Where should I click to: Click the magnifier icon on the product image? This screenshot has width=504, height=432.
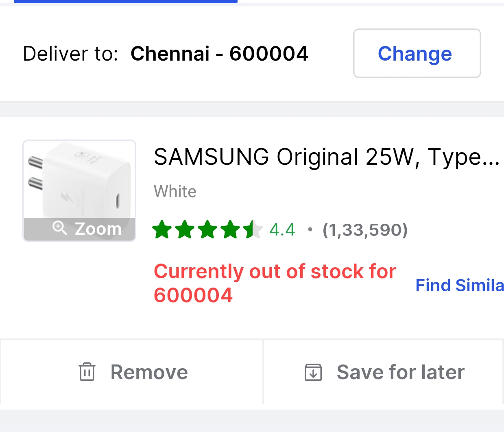(x=60, y=228)
